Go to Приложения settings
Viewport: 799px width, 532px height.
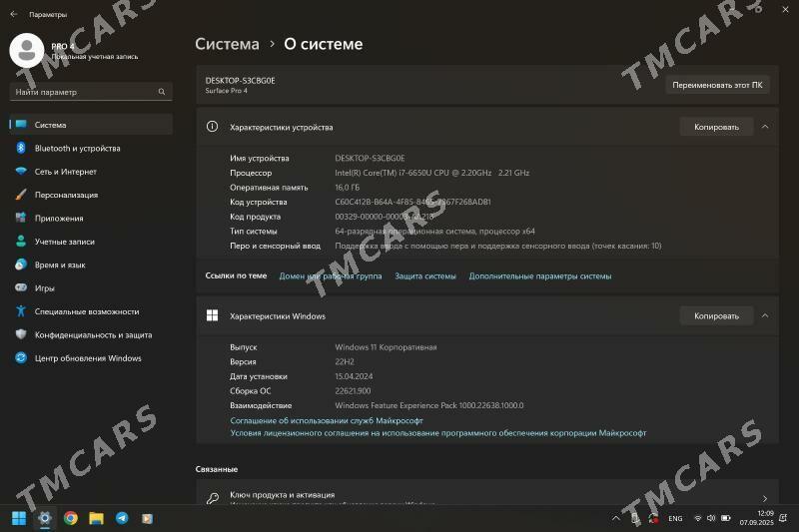tap(59, 219)
